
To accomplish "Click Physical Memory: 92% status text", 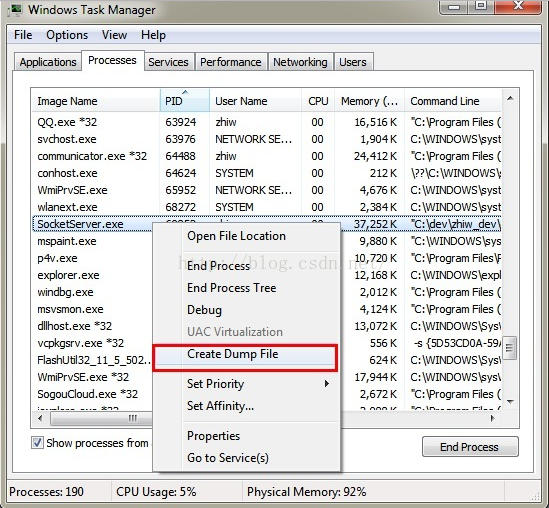I will [x=307, y=492].
